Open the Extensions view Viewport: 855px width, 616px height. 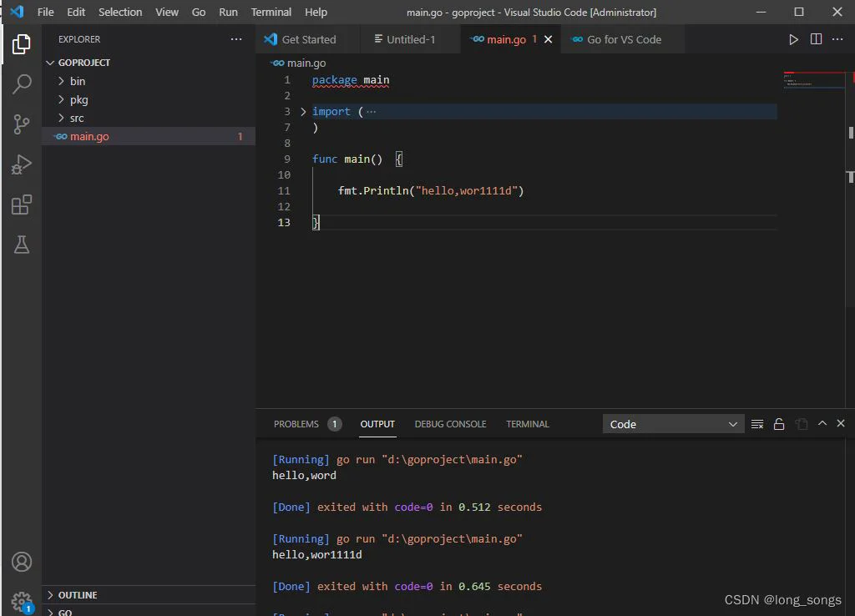pyautogui.click(x=21, y=205)
